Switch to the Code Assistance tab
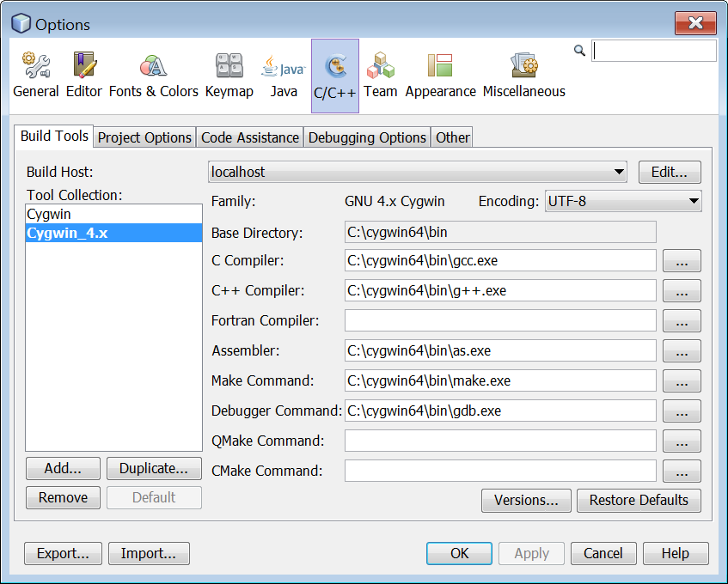Screen dimensions: 728x584 (250, 137)
